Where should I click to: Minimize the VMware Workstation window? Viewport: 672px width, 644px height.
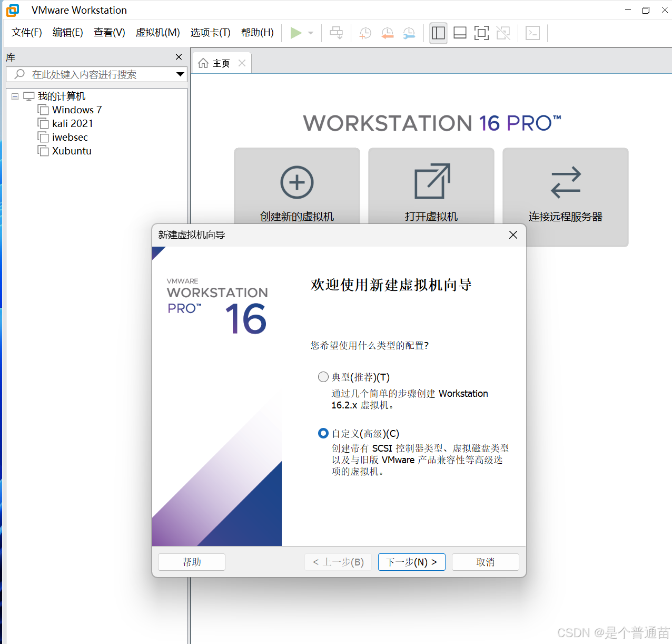(x=628, y=10)
